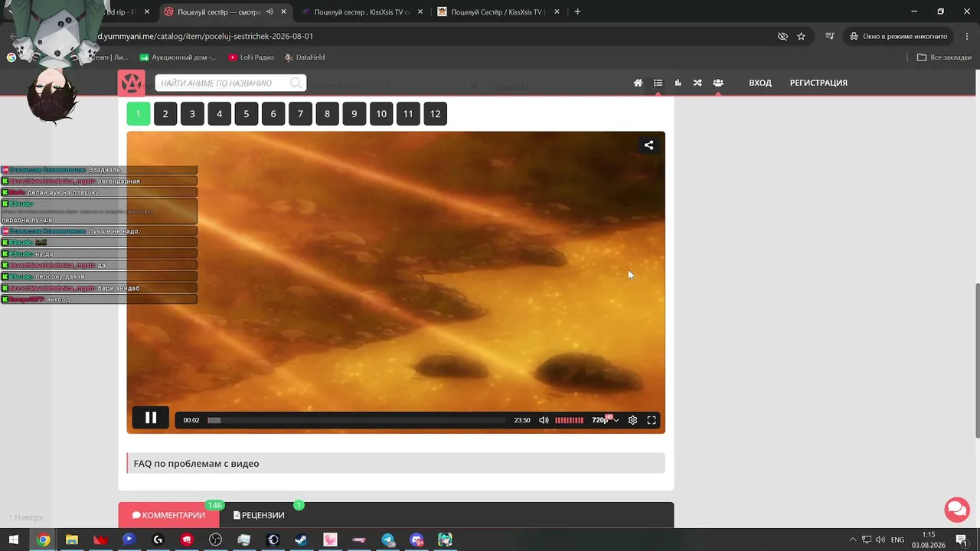The height and width of the screenshot is (551, 980).
Task: Open Discord from the taskbar
Action: [x=416, y=540]
